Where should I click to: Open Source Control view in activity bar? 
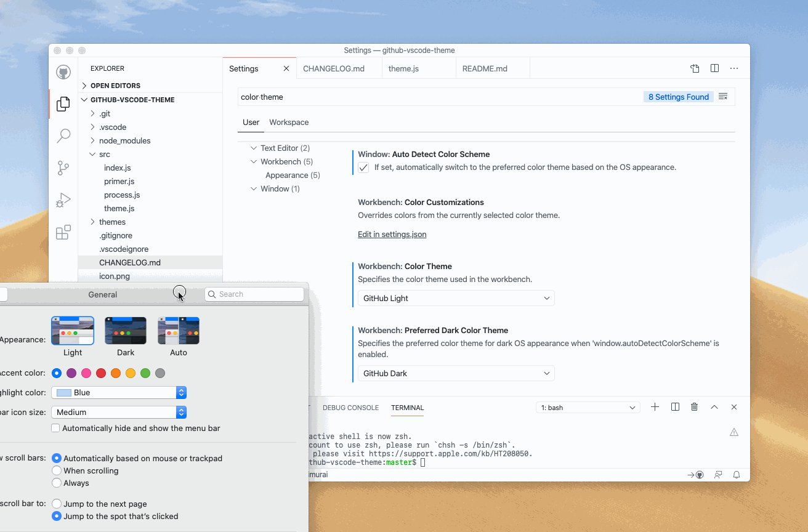click(63, 168)
